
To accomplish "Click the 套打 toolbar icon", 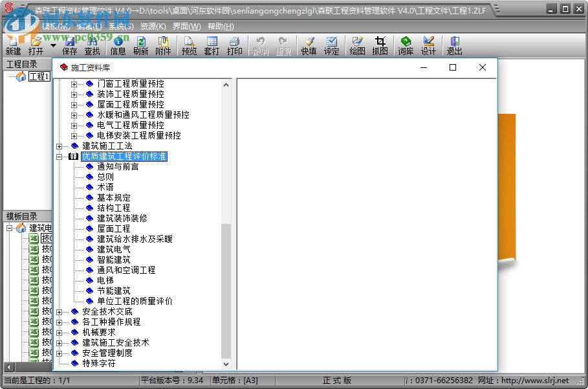I will [x=212, y=46].
